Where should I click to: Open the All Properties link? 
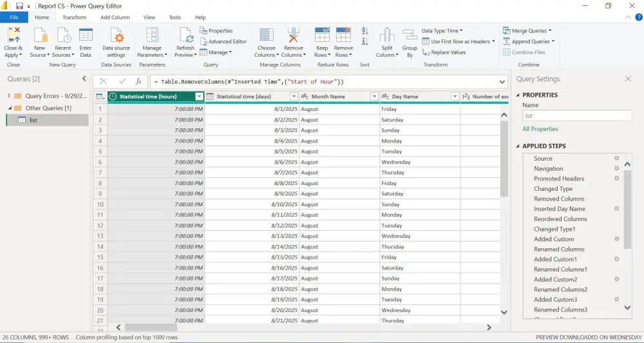click(540, 129)
